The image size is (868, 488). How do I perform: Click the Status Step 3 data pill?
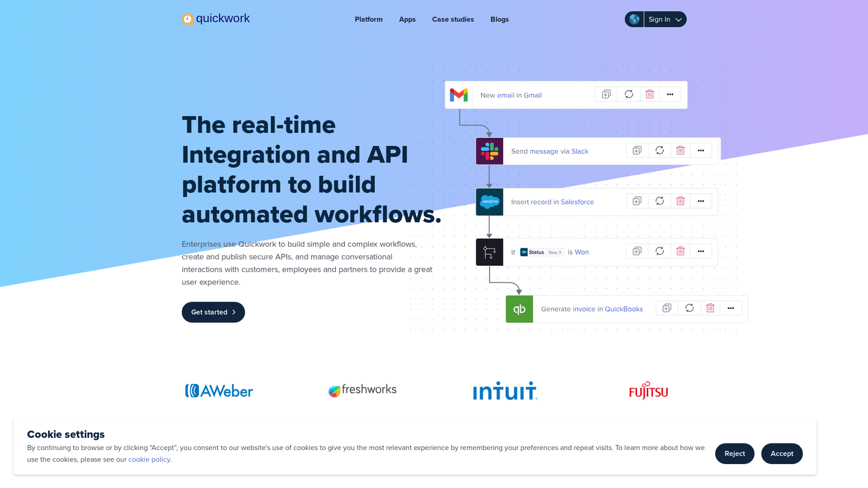(x=541, y=252)
